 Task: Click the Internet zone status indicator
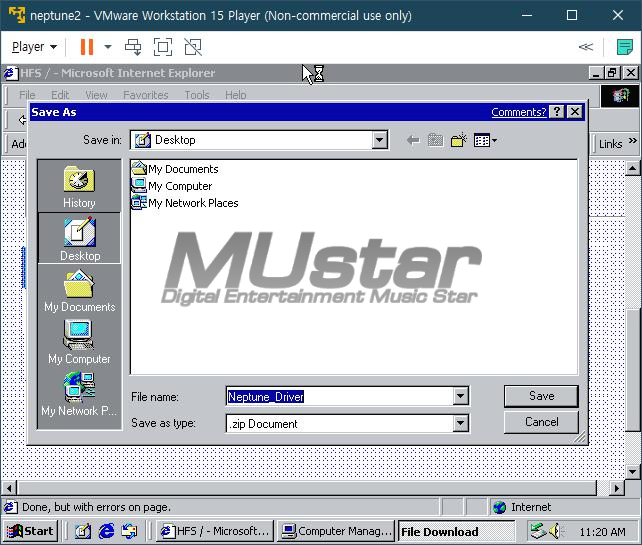(565, 507)
